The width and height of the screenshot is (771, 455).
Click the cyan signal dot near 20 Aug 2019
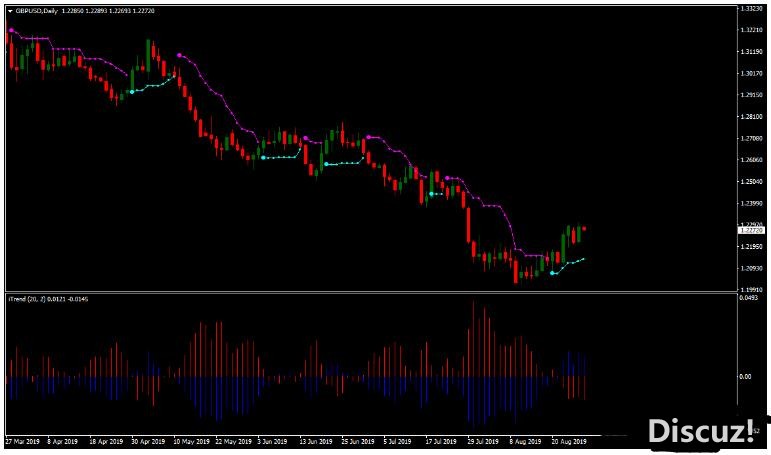[553, 273]
